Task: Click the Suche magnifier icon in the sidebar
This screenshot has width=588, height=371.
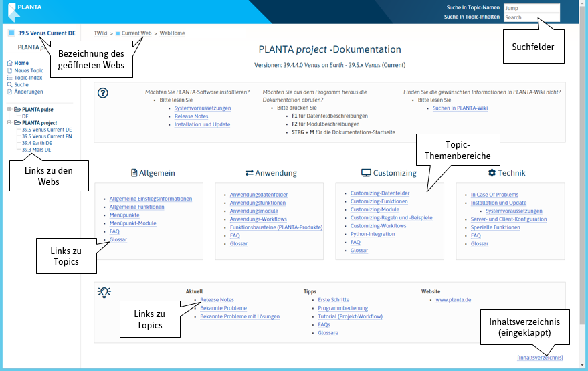Action: (x=9, y=85)
